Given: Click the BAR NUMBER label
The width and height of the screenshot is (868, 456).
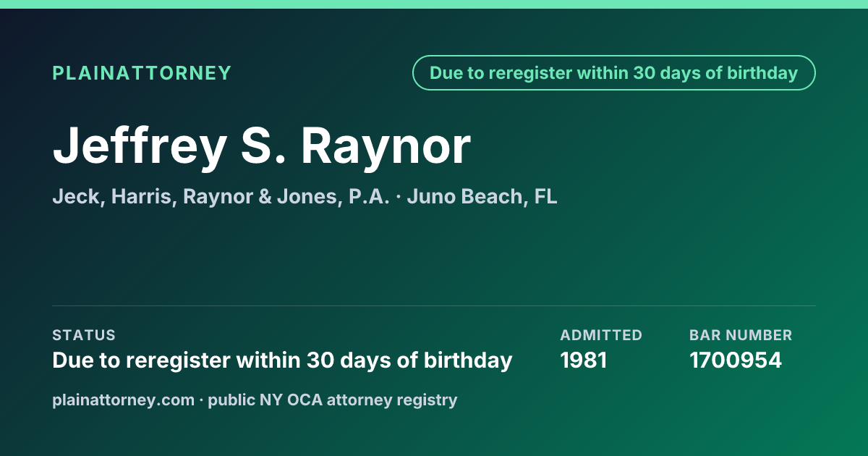Looking at the screenshot, I should pos(741,335).
